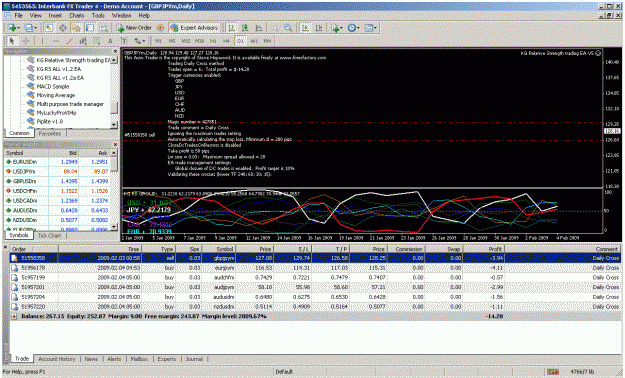This screenshot has height=378, width=625.
Task: Open the File menu
Action: point(18,15)
